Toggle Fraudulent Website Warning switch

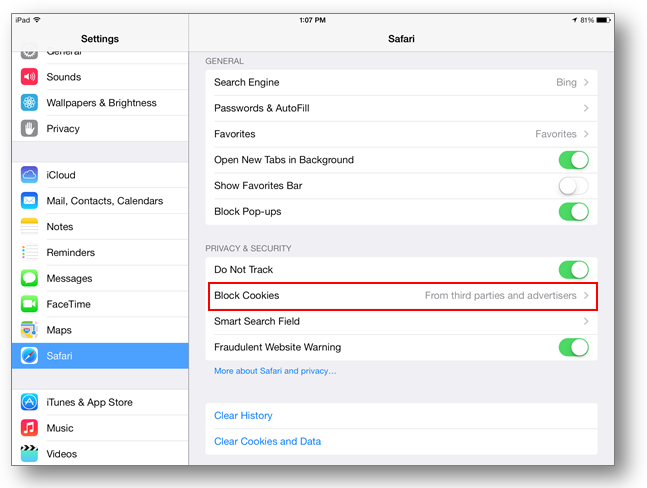tap(573, 348)
